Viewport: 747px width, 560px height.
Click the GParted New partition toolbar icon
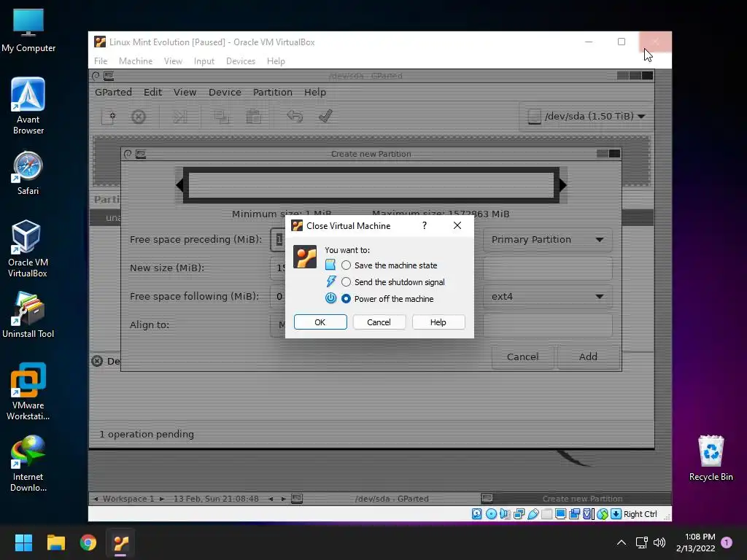point(109,117)
